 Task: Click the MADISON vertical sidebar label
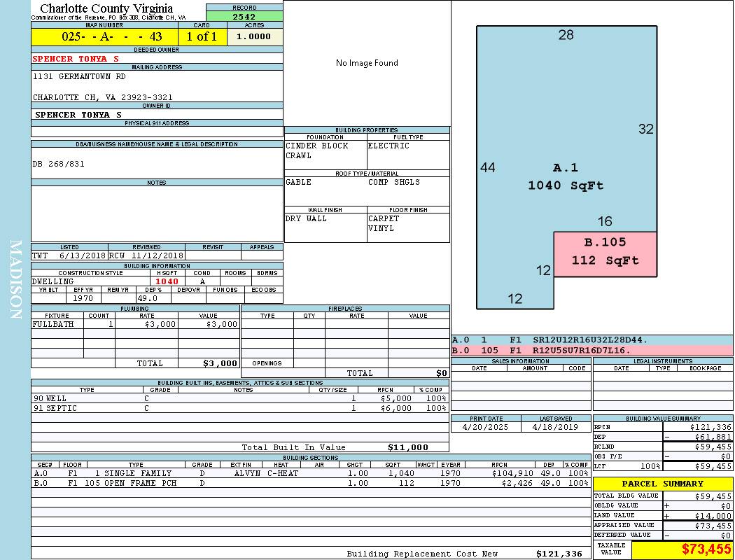click(x=15, y=280)
